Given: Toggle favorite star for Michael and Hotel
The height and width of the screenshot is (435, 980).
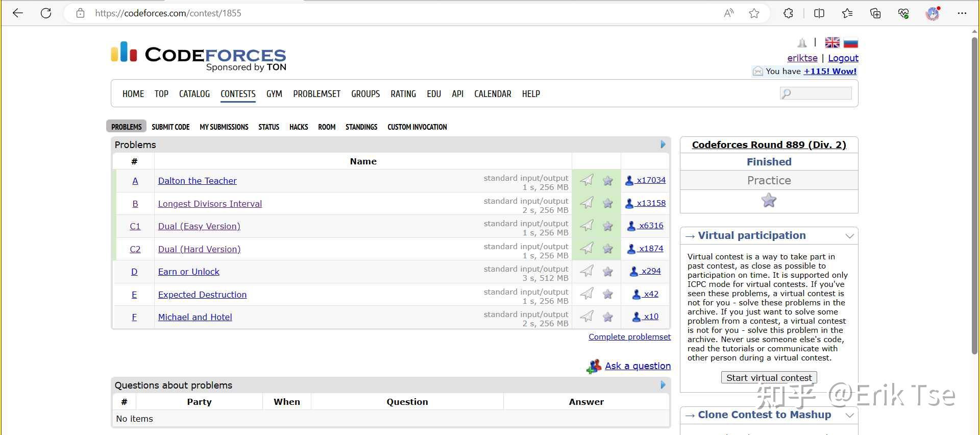Looking at the screenshot, I should 607,317.
